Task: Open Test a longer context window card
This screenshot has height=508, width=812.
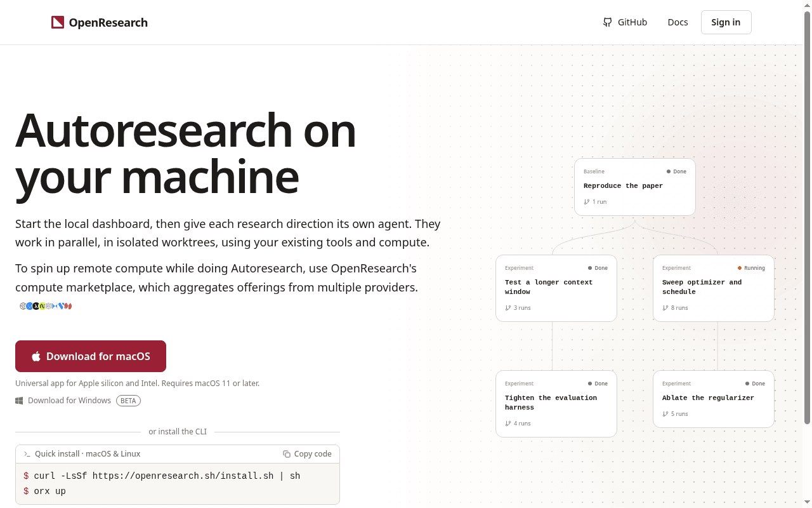Action: (556, 288)
